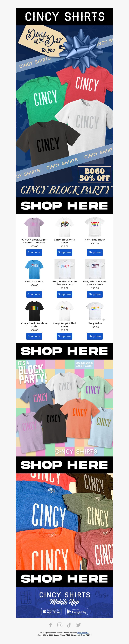Tap the Get it on Google Play badge

(76, 611)
